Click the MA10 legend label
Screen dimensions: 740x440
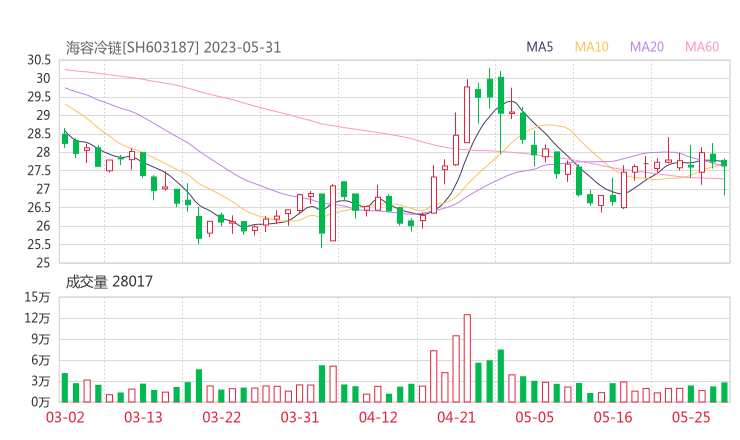click(591, 47)
